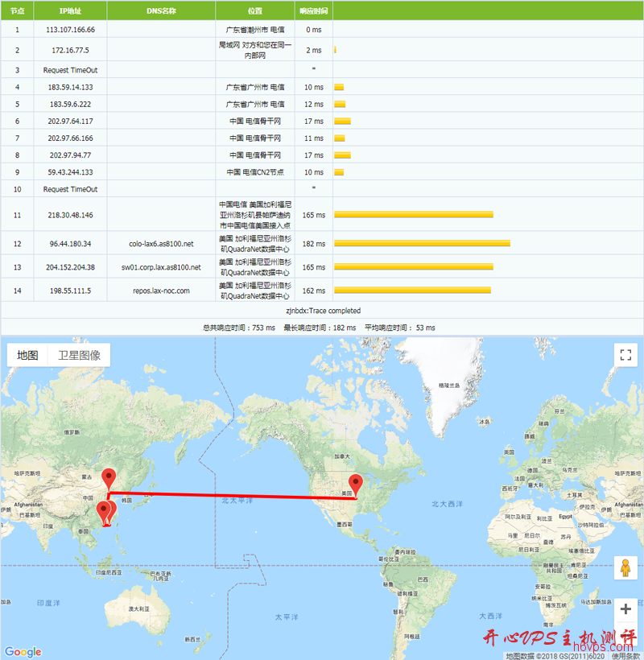Zoom in using the plus control
This screenshot has width=644, height=660.
pos(625,609)
